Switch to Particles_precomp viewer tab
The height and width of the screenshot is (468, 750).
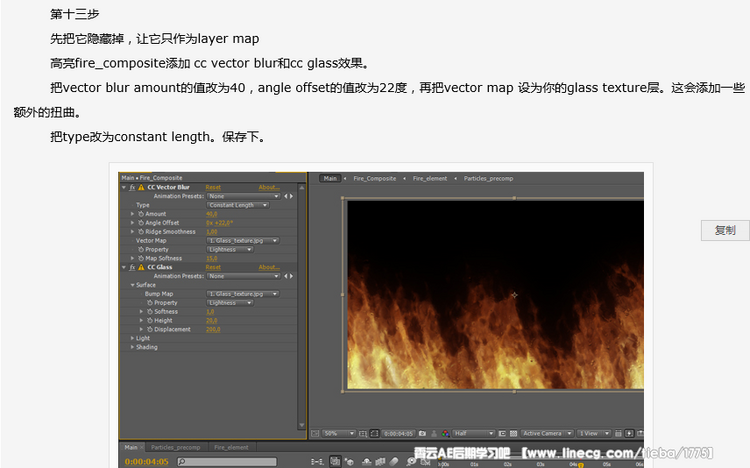(488, 178)
